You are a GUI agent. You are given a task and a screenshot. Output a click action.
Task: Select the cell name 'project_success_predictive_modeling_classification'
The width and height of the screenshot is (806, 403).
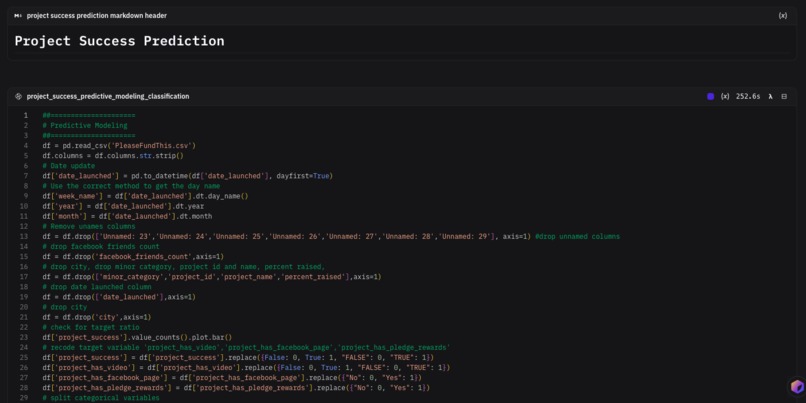[108, 96]
